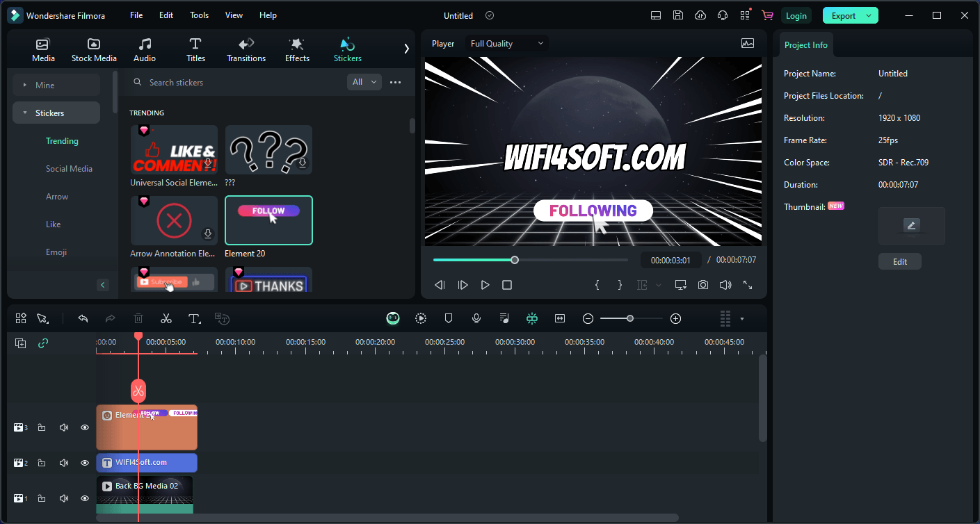
Task: Click the Login button
Action: tap(796, 15)
